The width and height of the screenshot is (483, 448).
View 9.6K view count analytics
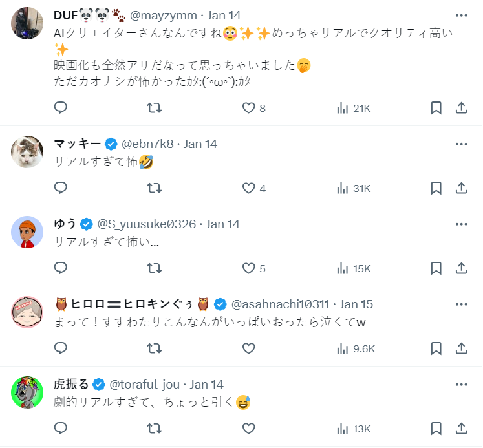(356, 348)
